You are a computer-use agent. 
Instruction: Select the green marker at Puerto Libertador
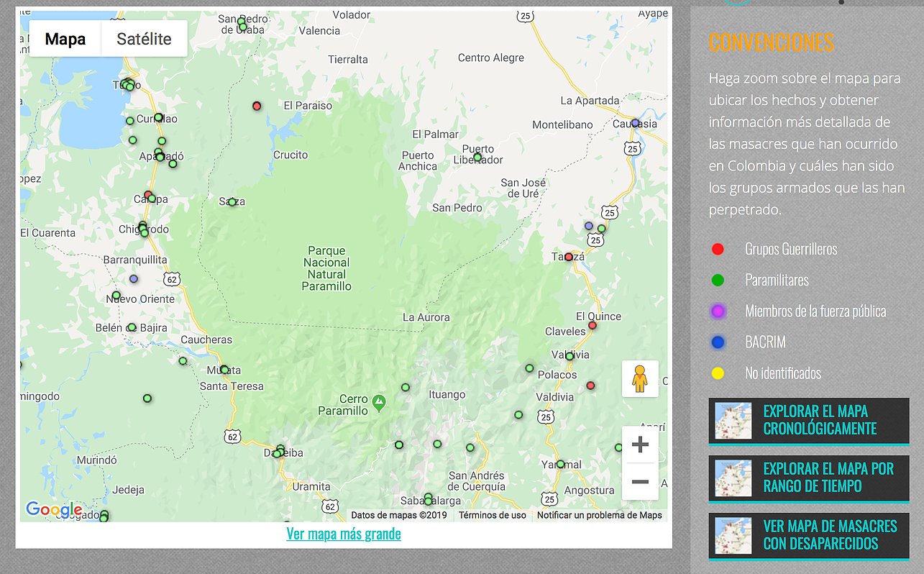pos(477,157)
